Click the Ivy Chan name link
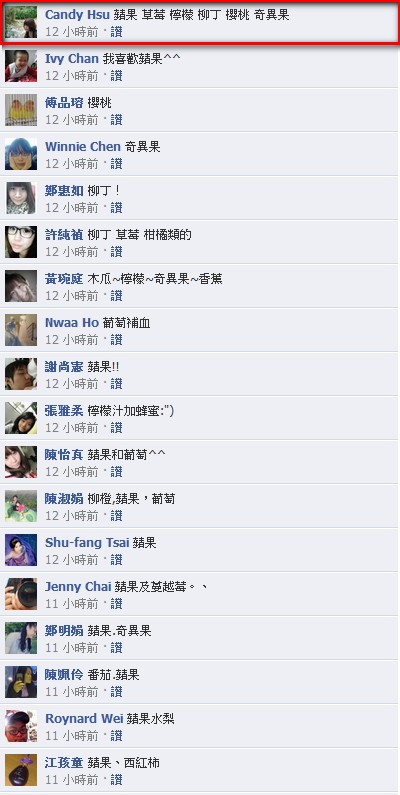Screen dimensions: 400x795 point(72,59)
